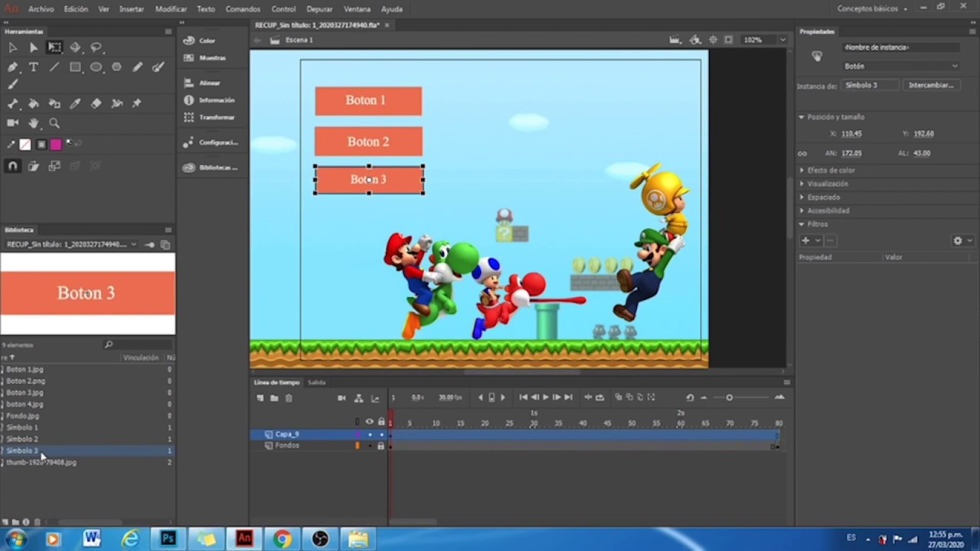Viewport: 980px width, 551px height.
Task: Collapse the Filtros section
Action: (802, 224)
